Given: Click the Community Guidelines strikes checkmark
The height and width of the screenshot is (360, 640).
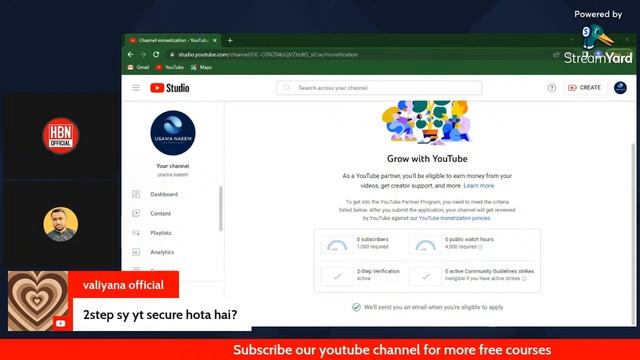Looking at the screenshot, I should pyautogui.click(x=425, y=276).
